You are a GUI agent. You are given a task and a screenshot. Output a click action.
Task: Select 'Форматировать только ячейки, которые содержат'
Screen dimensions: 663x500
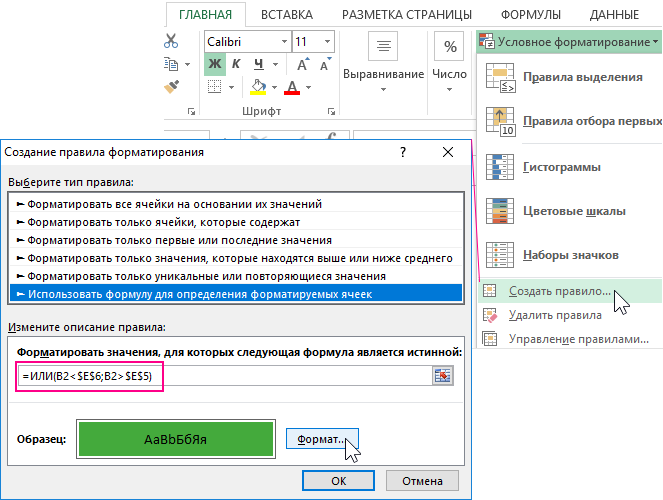236,222
